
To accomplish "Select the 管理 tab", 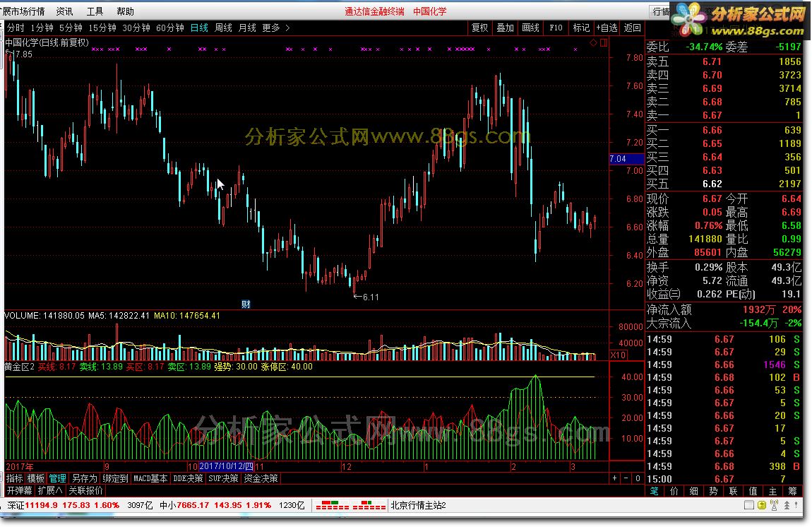I will 57,478.
